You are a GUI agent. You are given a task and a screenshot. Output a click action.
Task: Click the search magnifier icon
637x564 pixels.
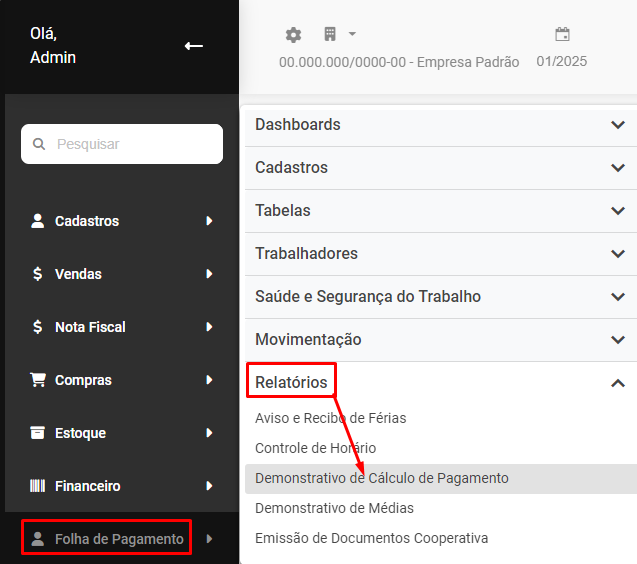(39, 144)
